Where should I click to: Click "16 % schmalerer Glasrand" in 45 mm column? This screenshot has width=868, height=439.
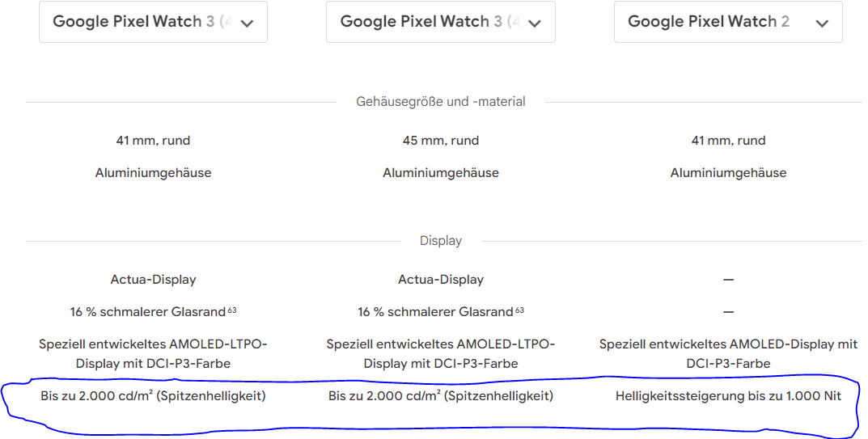pos(436,312)
